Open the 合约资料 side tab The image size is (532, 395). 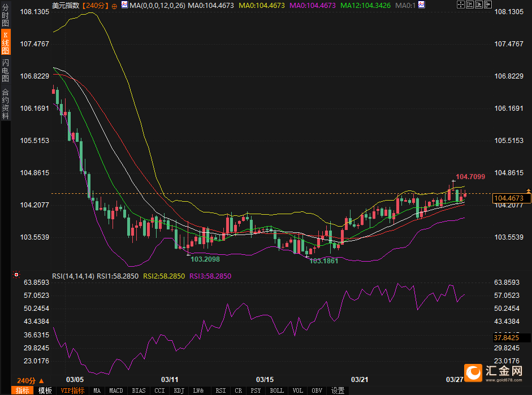coord(6,104)
